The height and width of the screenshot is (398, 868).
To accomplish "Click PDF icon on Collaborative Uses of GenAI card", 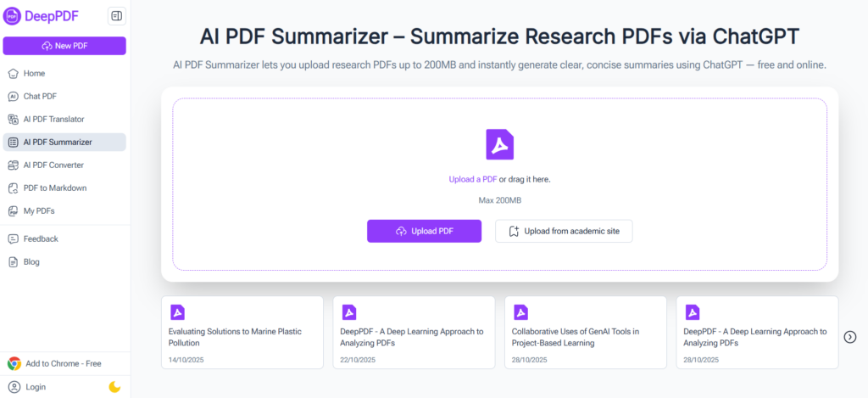I will click(521, 312).
